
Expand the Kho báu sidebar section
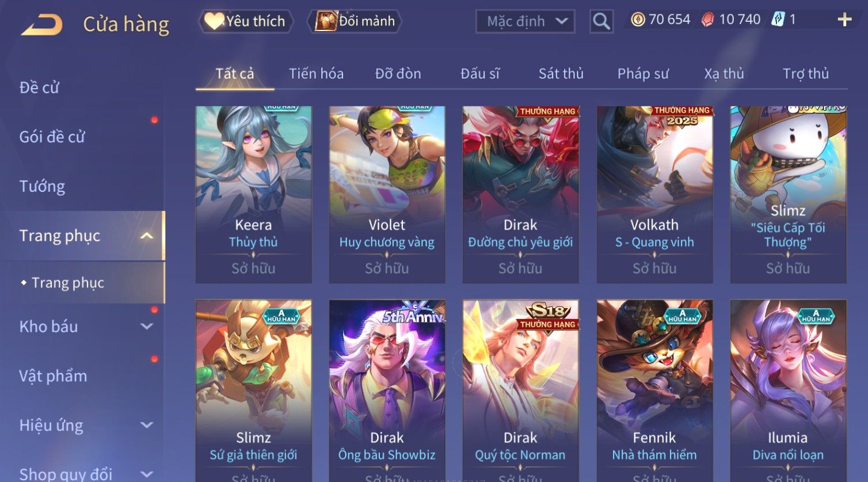[147, 327]
